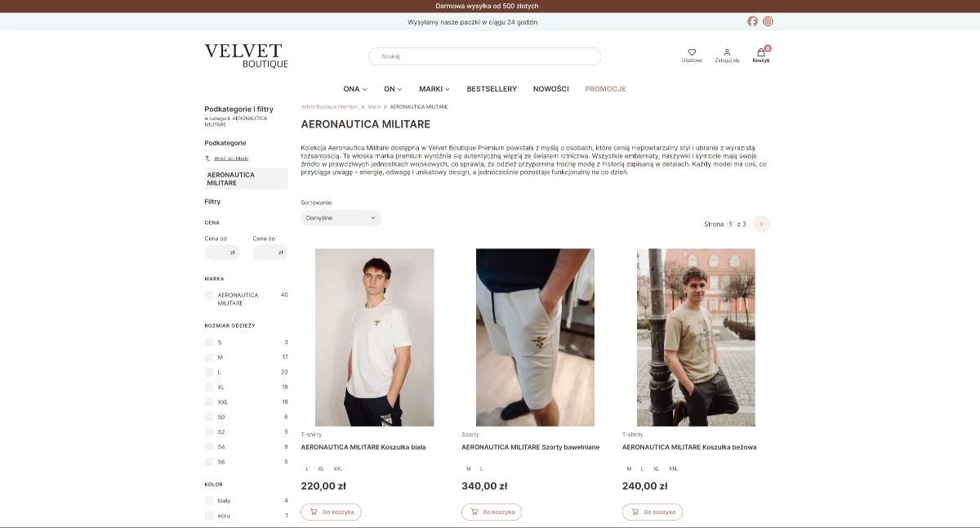Tick the size M checkbox

click(x=209, y=357)
